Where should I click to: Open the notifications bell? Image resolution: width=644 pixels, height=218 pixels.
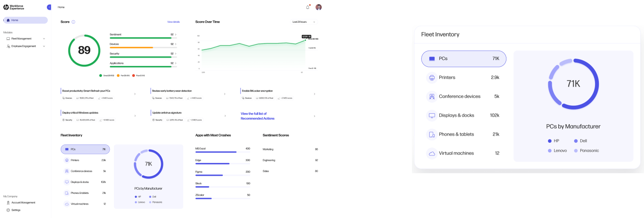click(x=308, y=7)
